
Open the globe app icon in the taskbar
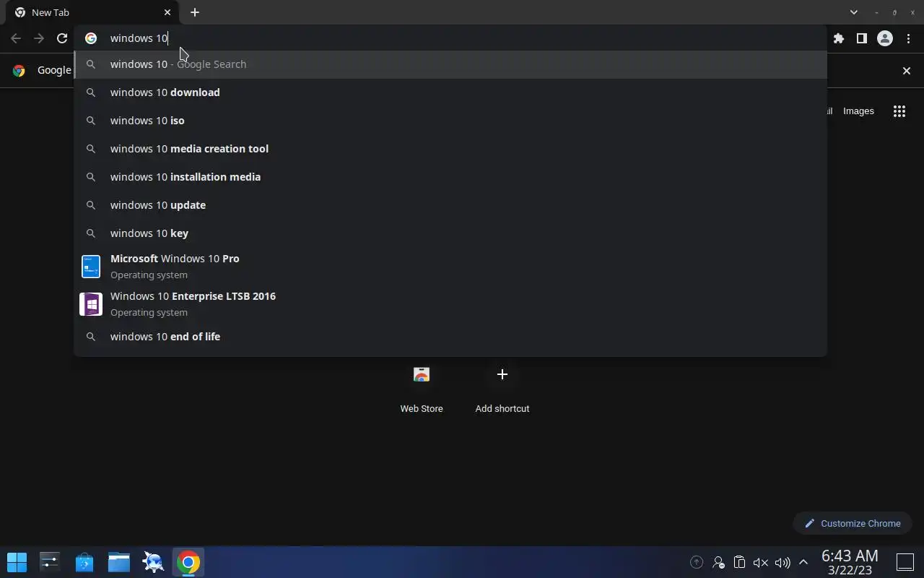tap(153, 562)
